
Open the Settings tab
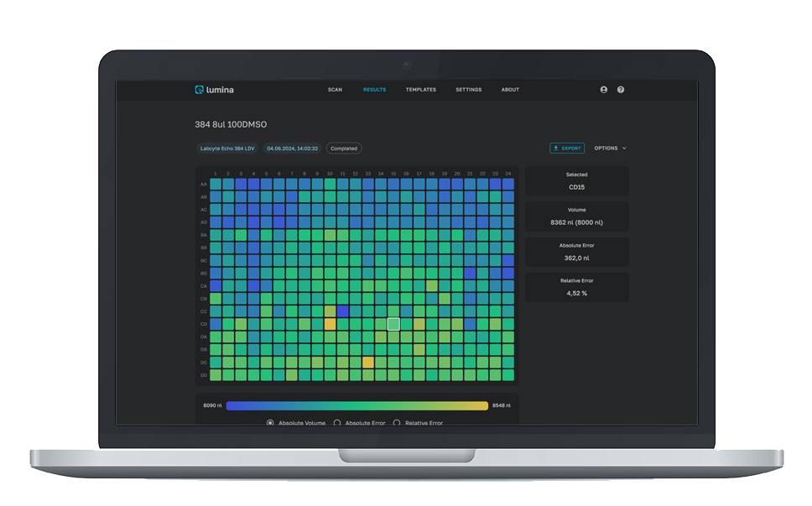(x=468, y=90)
